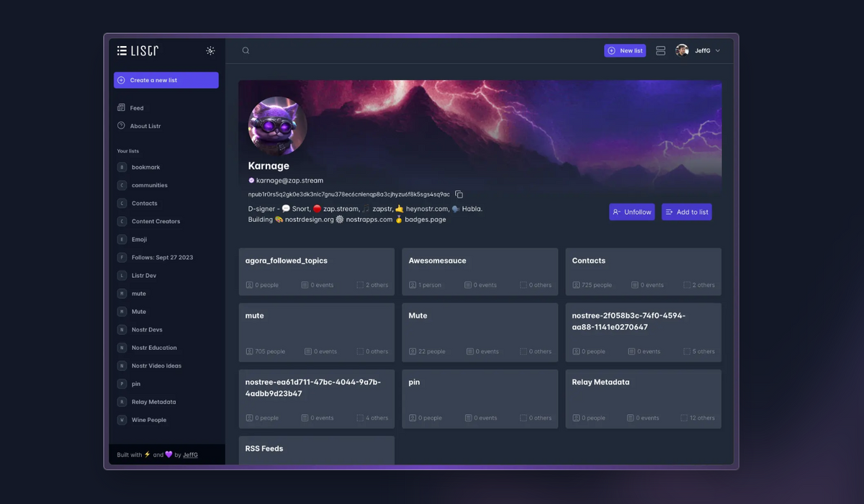Toggle the light/dark theme sun icon
This screenshot has width=864, height=504.
[210, 50]
